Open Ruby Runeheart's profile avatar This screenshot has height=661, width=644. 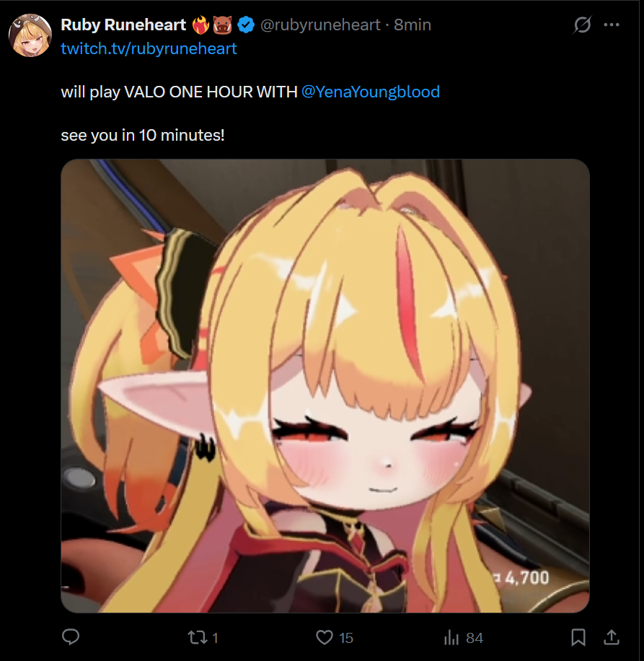[30, 35]
